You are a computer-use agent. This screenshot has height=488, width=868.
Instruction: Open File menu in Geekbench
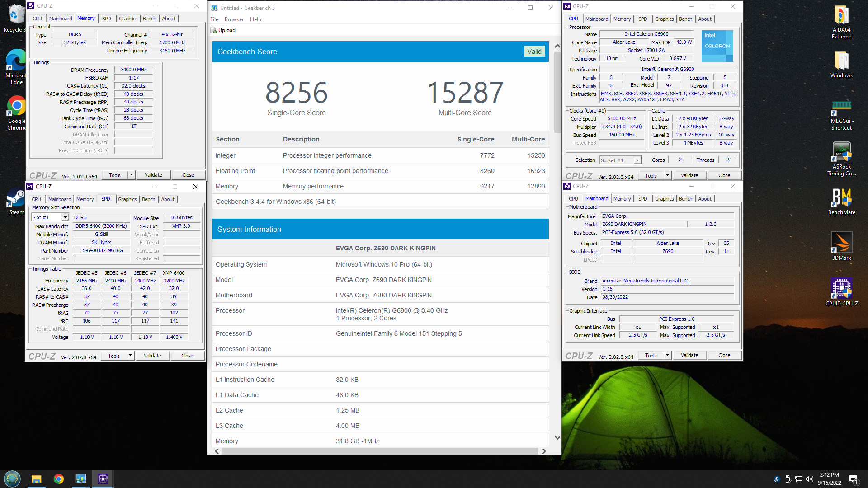(x=214, y=19)
